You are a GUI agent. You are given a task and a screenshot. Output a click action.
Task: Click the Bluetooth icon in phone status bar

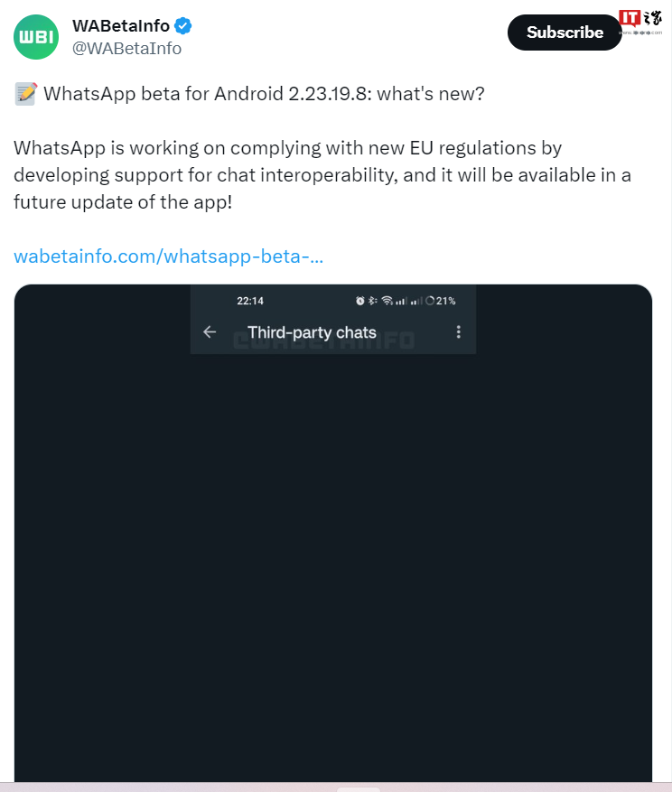(372, 301)
